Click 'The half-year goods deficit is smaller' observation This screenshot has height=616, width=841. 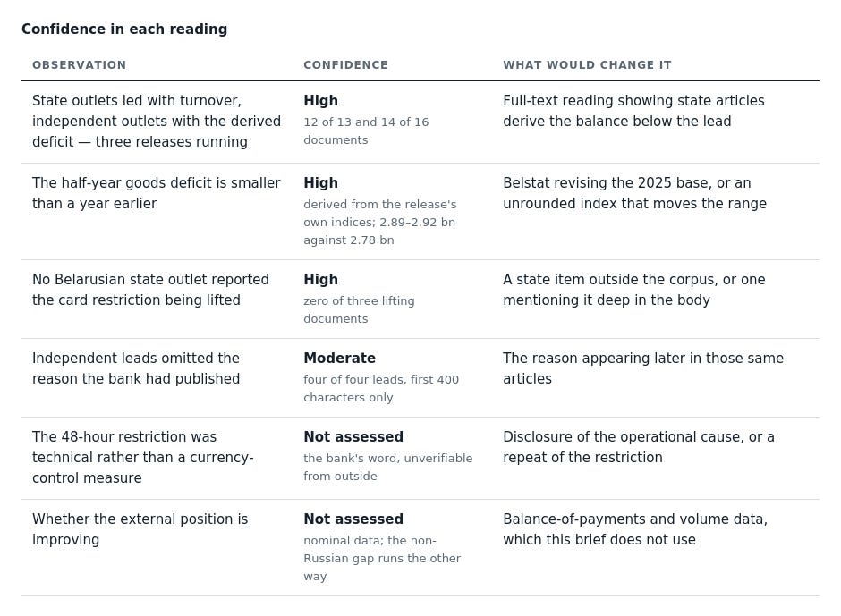[x=156, y=193]
